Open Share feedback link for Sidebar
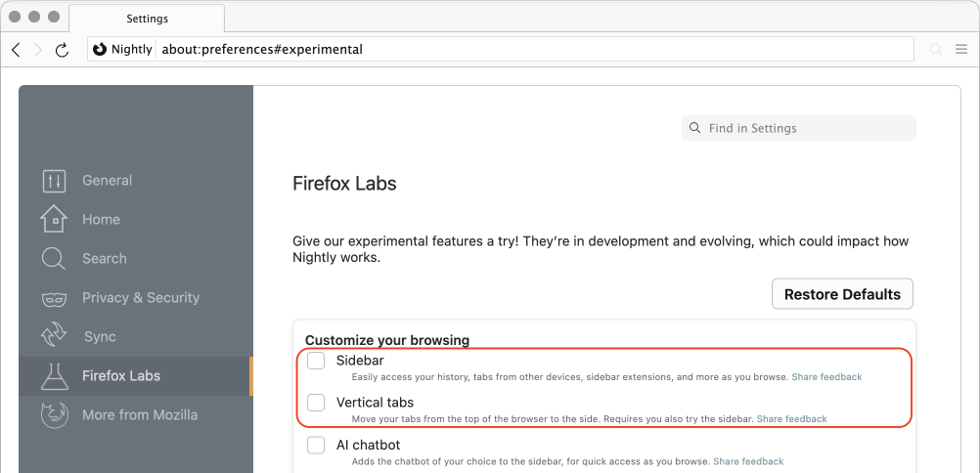This screenshot has height=473, width=980. [x=826, y=377]
